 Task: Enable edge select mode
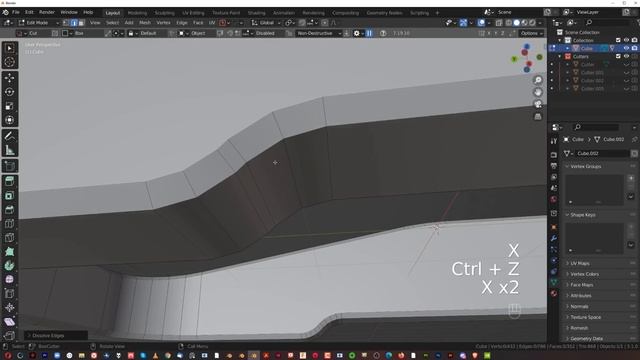74,23
